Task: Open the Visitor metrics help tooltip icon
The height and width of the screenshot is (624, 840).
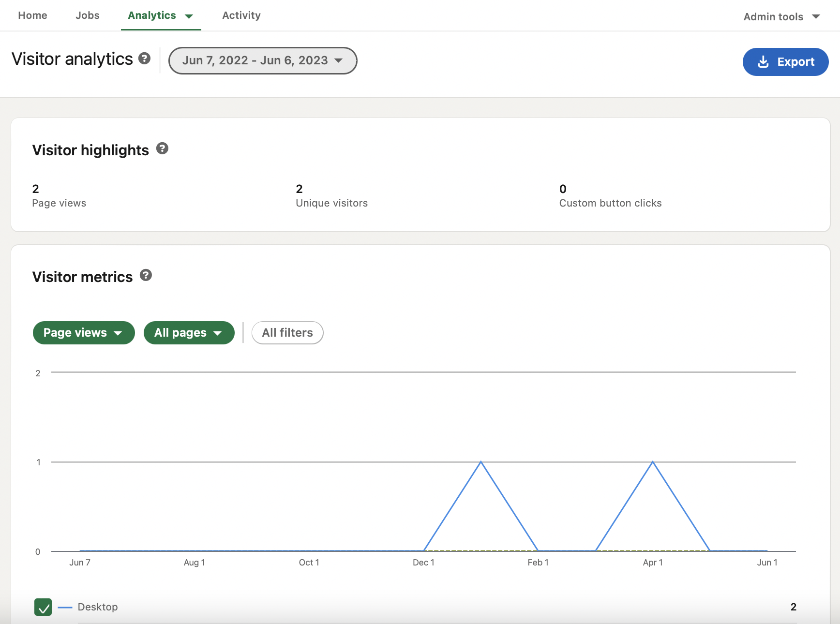Action: pyautogui.click(x=146, y=275)
